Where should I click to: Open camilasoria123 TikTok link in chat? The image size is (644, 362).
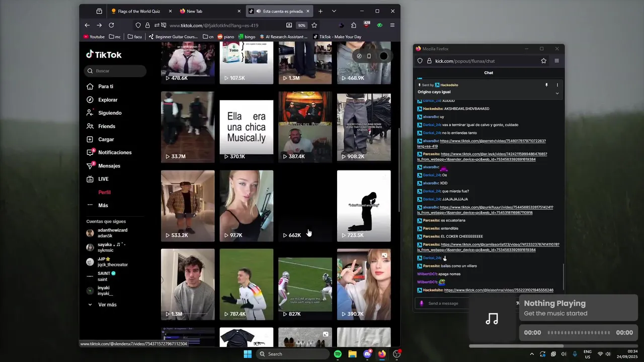tap(488, 247)
